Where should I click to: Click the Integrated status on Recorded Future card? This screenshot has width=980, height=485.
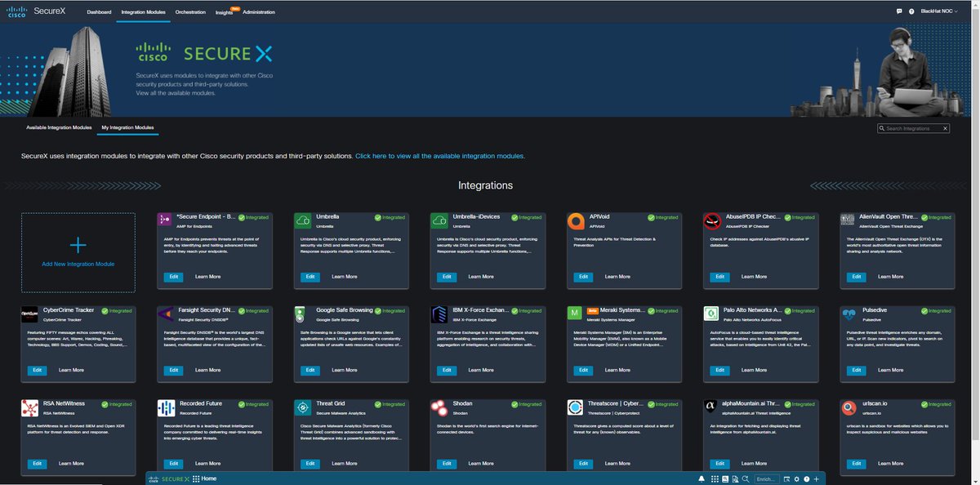254,404
